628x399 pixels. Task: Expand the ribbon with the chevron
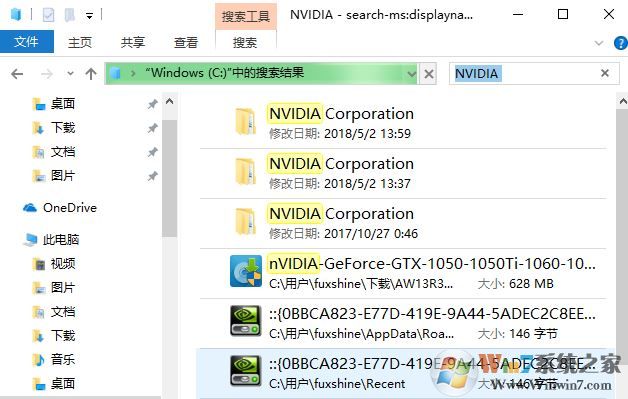[599, 43]
